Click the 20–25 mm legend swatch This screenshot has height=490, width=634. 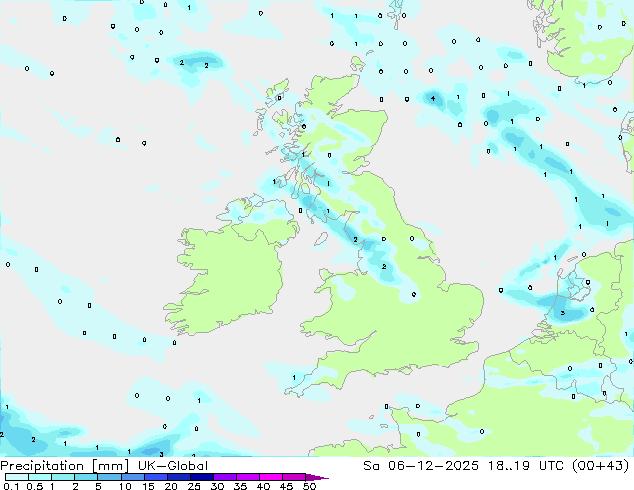tap(178, 477)
